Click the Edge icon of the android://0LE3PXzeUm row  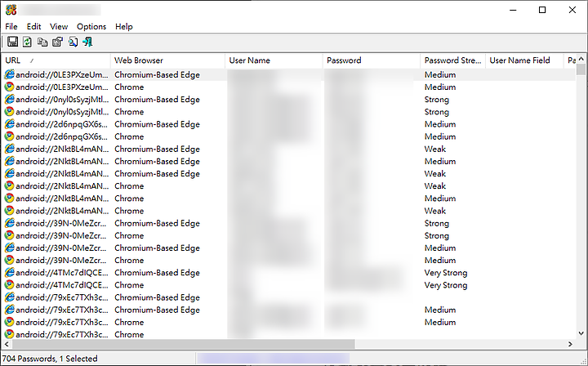[x=9, y=74]
